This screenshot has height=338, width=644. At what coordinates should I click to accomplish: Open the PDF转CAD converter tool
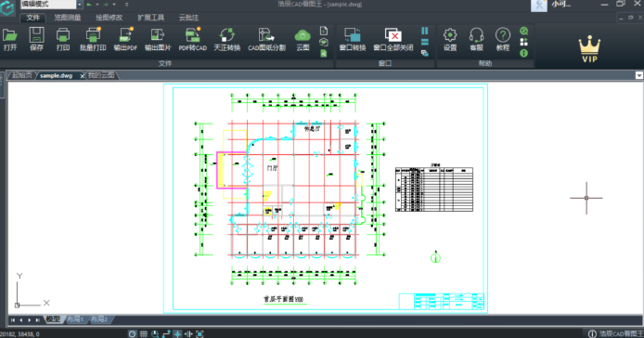pos(193,39)
